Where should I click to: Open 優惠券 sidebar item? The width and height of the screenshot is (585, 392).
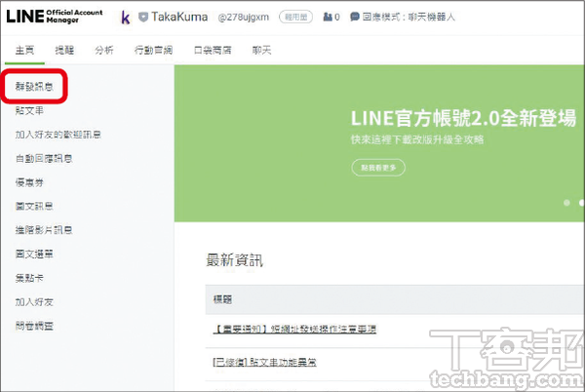pyautogui.click(x=29, y=182)
